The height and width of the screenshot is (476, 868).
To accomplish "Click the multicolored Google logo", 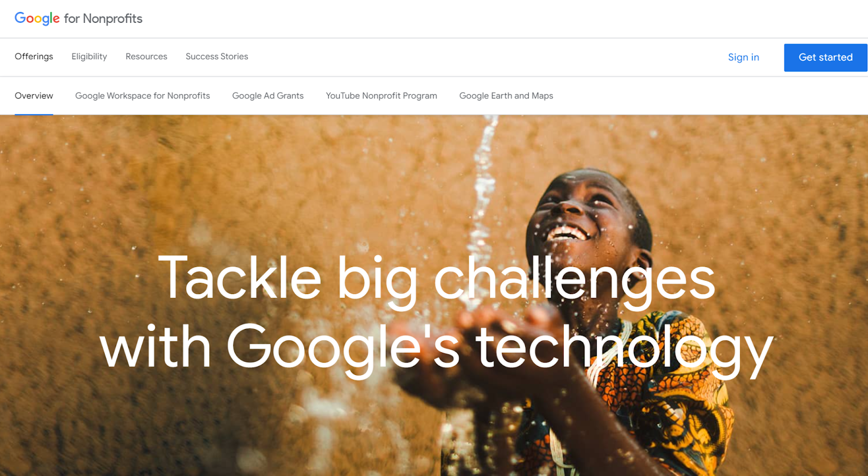I will click(x=37, y=18).
